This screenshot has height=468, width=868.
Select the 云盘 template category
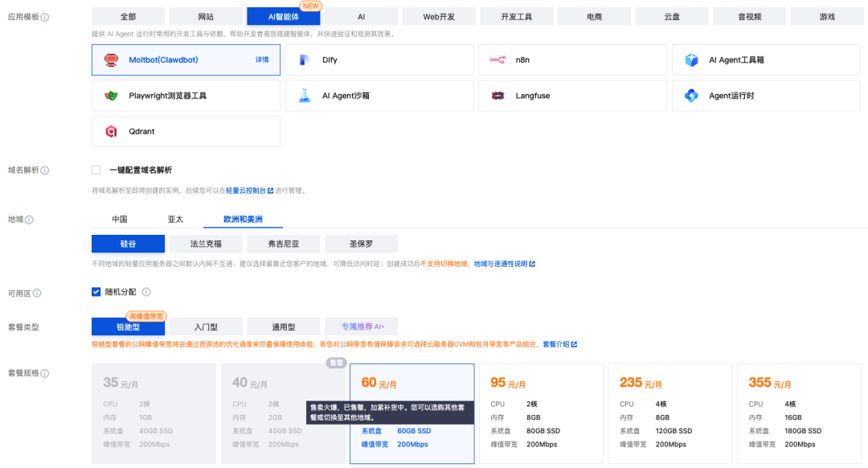click(672, 17)
